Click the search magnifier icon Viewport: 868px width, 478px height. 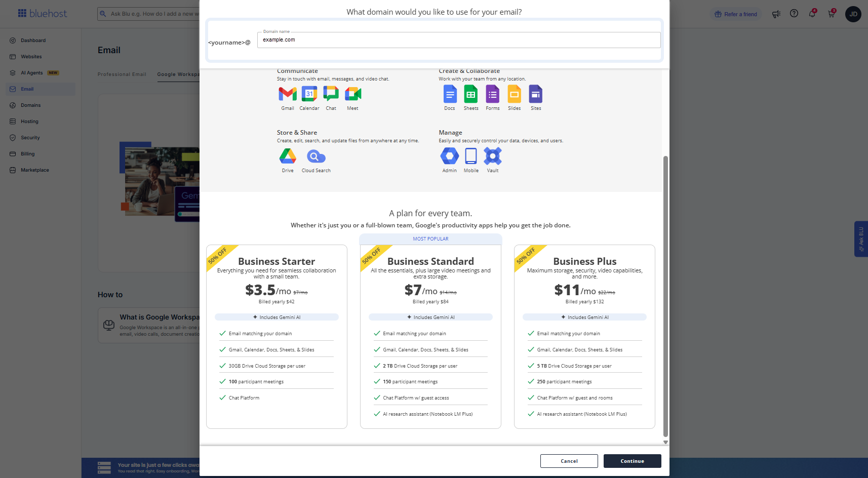(103, 14)
